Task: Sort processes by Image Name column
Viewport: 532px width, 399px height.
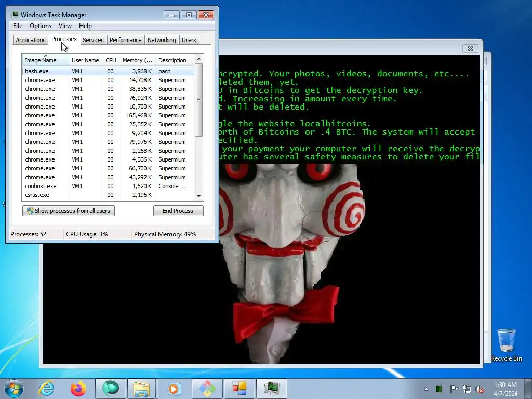Action: tap(46, 60)
